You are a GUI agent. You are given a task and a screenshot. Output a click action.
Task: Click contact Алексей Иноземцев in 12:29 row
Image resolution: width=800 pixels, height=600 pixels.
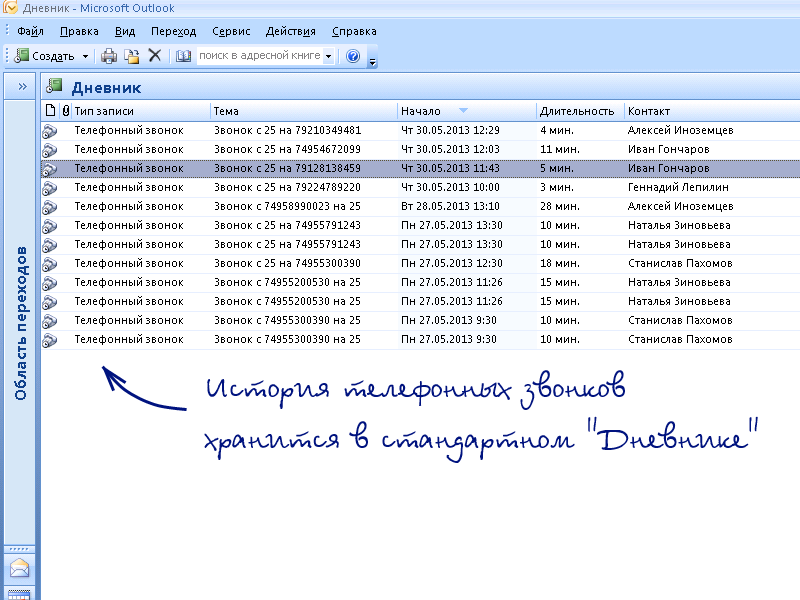(x=680, y=130)
